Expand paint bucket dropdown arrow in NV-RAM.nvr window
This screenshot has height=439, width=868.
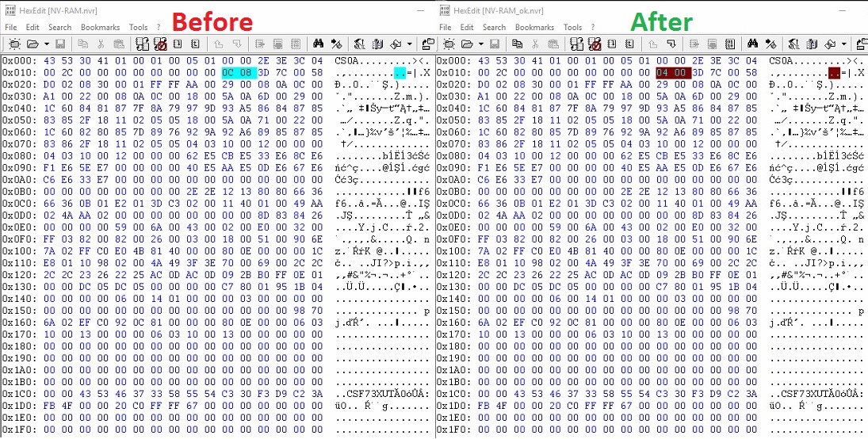pyautogui.click(x=410, y=44)
